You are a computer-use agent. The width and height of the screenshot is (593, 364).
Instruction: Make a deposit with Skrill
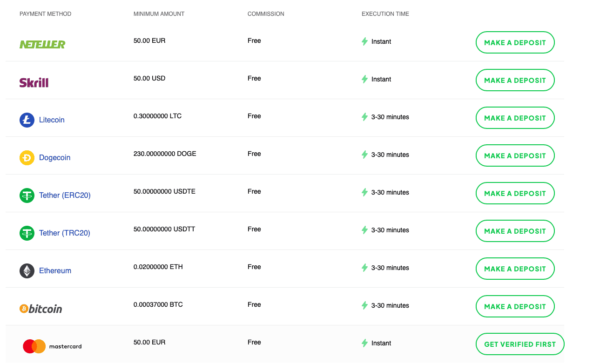515,80
